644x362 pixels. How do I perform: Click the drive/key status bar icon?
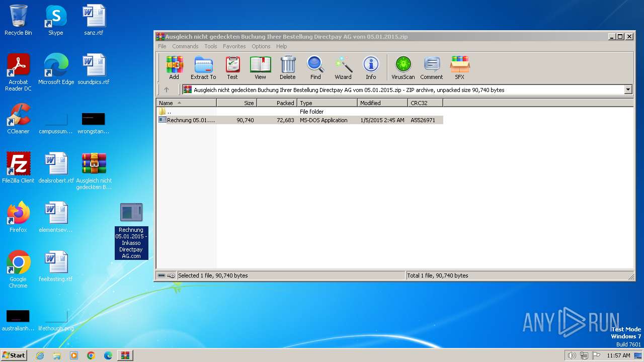166,276
